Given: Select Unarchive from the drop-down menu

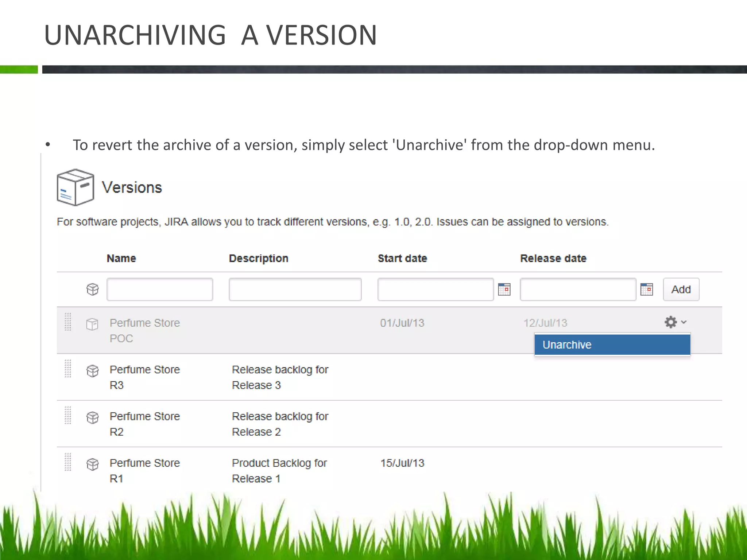Looking at the screenshot, I should click(x=612, y=345).
